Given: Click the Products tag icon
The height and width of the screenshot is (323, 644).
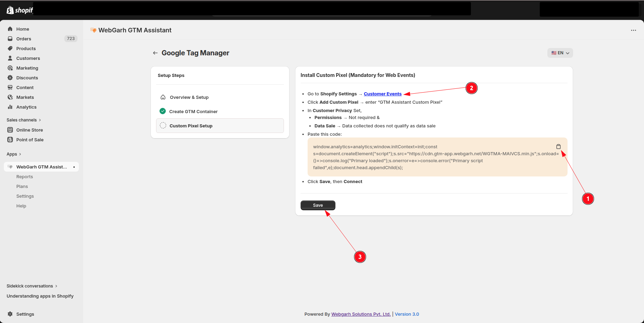Looking at the screenshot, I should tap(10, 48).
